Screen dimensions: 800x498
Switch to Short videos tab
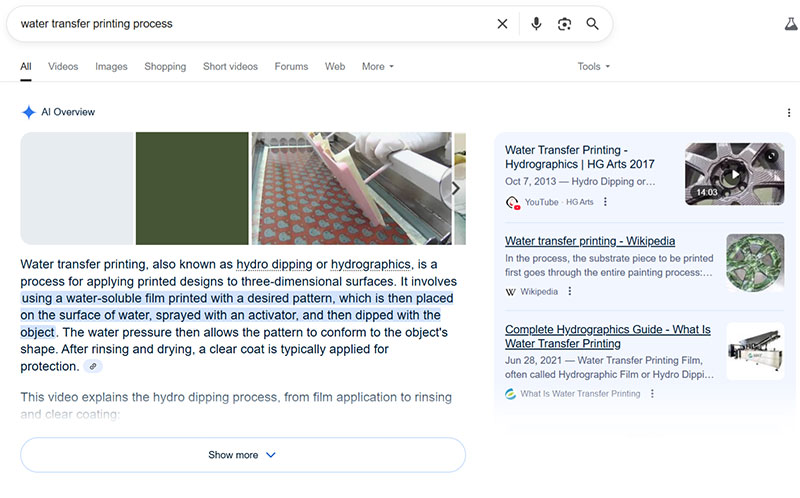tap(230, 67)
